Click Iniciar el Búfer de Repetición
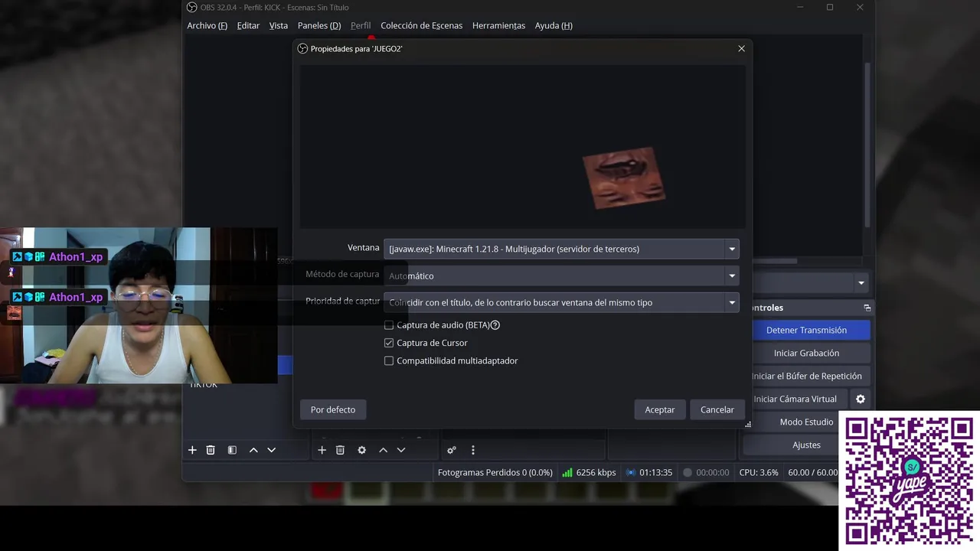The image size is (980, 551). pos(806,376)
